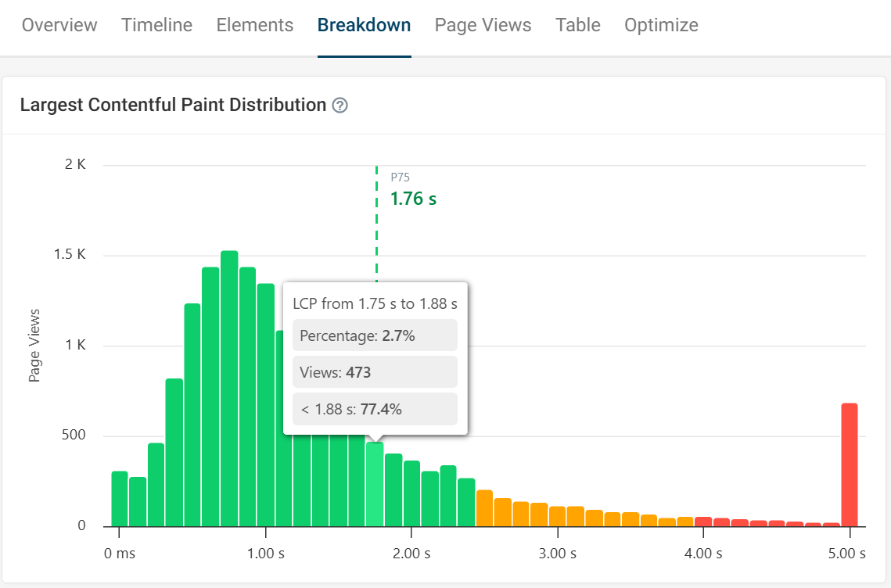The image size is (891, 588).
Task: Click the leftmost green bar at 0 ms
Action: click(x=119, y=497)
